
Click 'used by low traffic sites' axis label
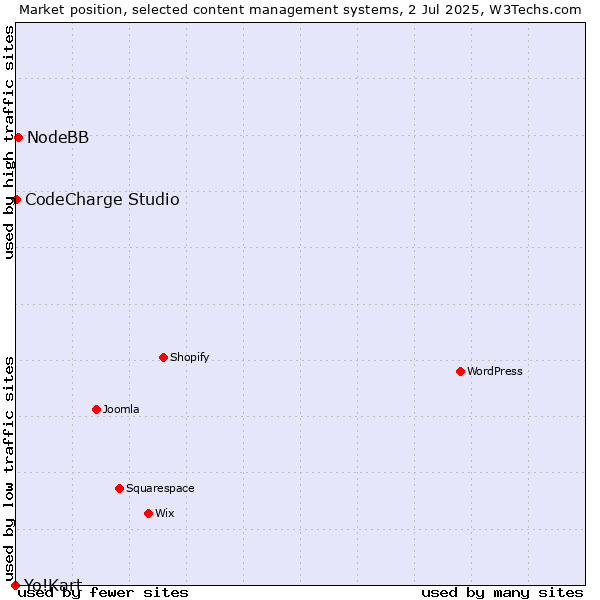pyautogui.click(x=9, y=469)
